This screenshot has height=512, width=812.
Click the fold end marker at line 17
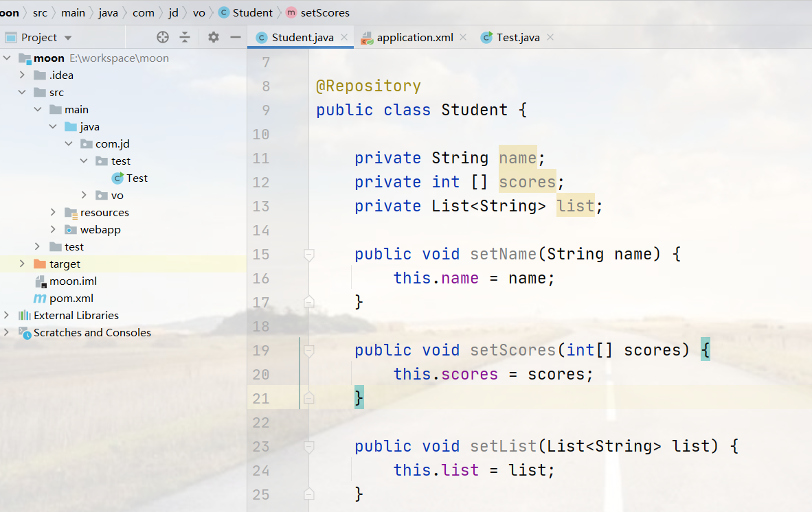tap(308, 301)
